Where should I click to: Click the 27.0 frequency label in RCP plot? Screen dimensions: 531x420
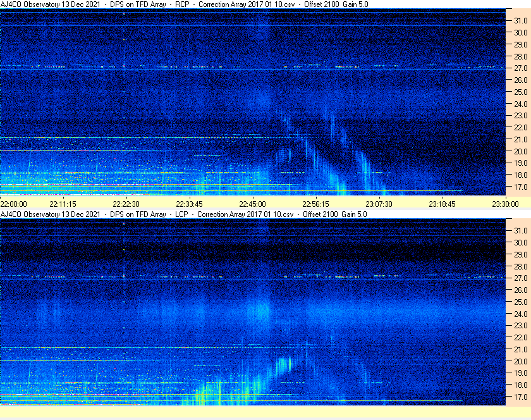pos(521,68)
